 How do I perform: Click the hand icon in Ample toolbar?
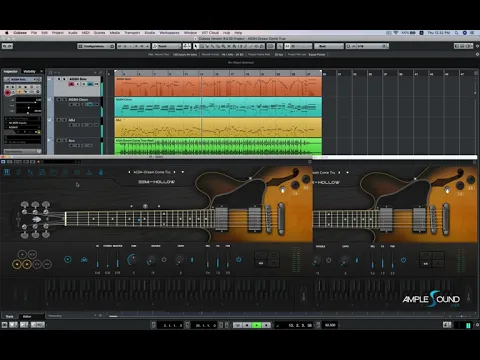click(101, 172)
